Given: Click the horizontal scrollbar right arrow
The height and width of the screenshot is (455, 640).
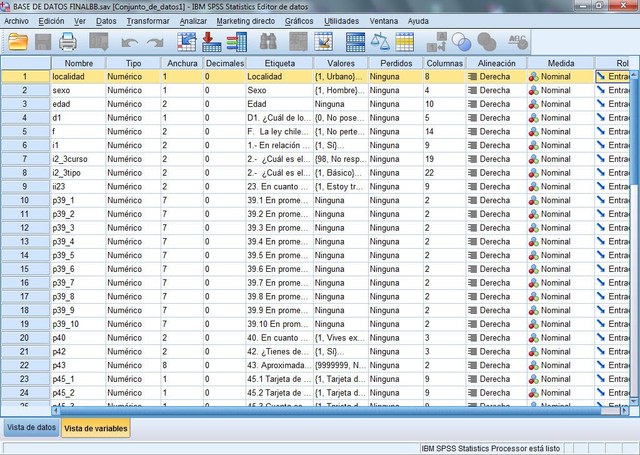Looking at the screenshot, I should coord(624,411).
